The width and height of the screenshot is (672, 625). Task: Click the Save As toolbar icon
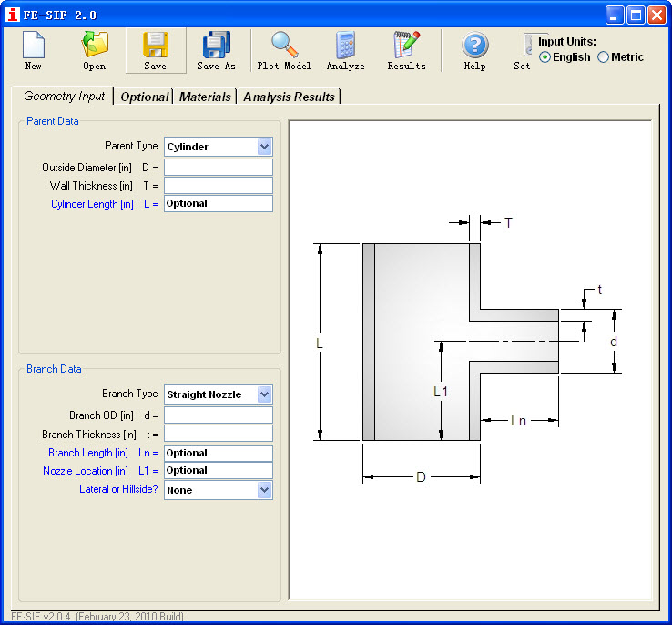click(x=217, y=50)
